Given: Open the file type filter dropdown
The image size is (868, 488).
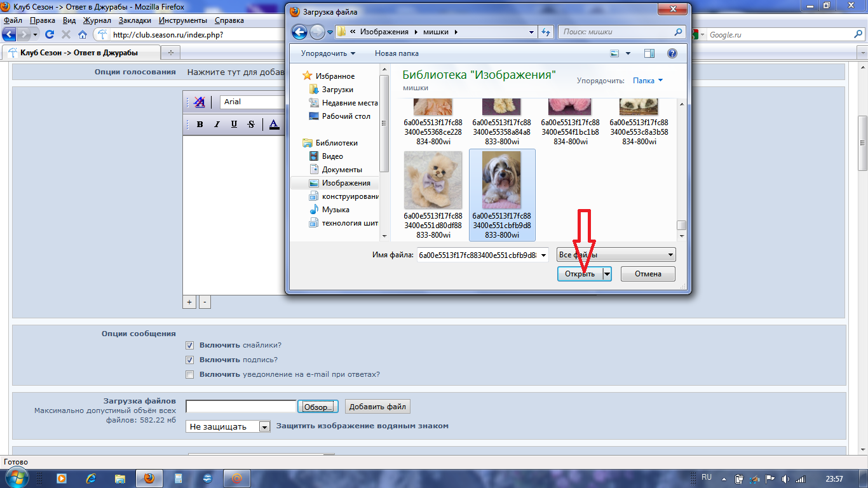Looking at the screenshot, I should (x=616, y=255).
